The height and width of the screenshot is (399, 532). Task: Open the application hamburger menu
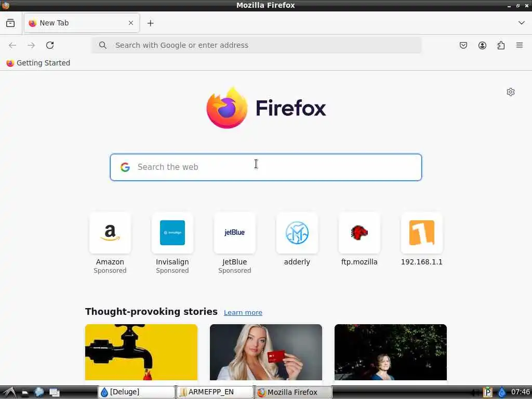(x=520, y=45)
